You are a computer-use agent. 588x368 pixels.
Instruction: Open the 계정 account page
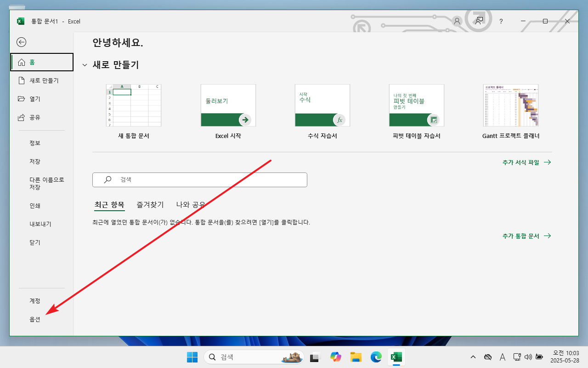click(42, 301)
